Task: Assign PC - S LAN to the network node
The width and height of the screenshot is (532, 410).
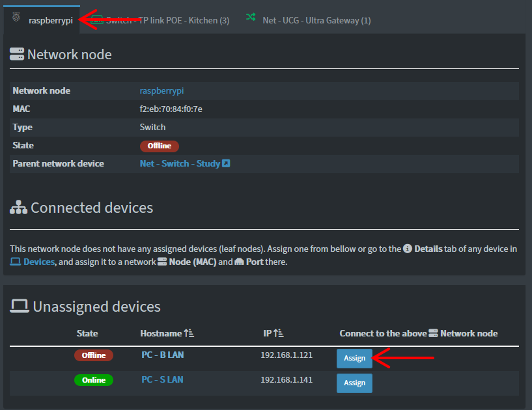Action: (354, 383)
